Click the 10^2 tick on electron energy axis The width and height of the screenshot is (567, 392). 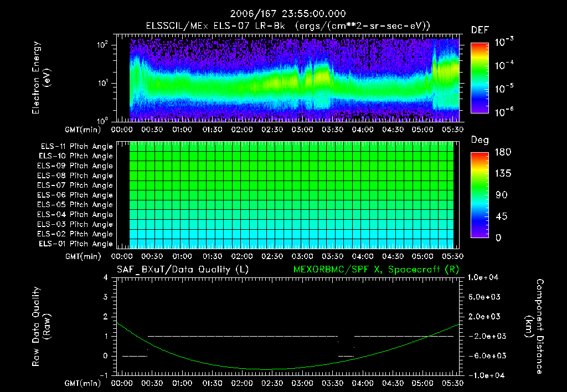(102, 45)
